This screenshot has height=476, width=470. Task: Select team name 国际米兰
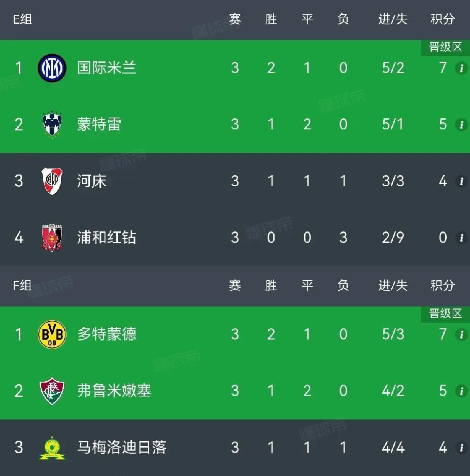point(107,67)
